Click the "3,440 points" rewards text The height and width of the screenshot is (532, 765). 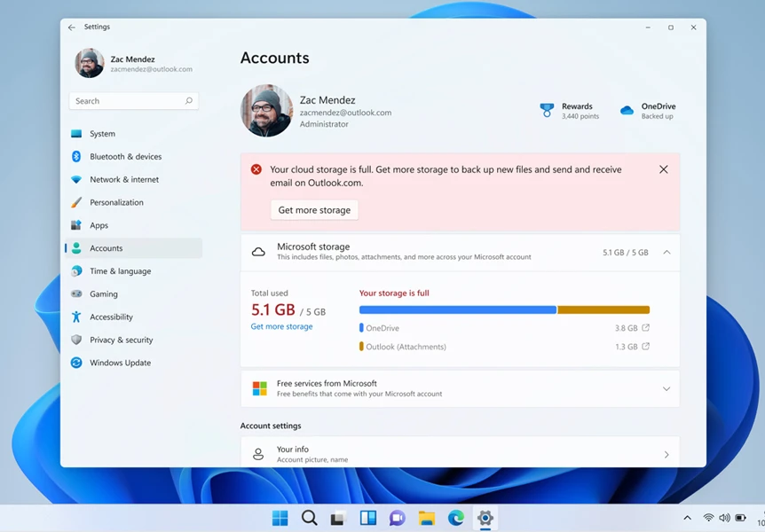580,116
